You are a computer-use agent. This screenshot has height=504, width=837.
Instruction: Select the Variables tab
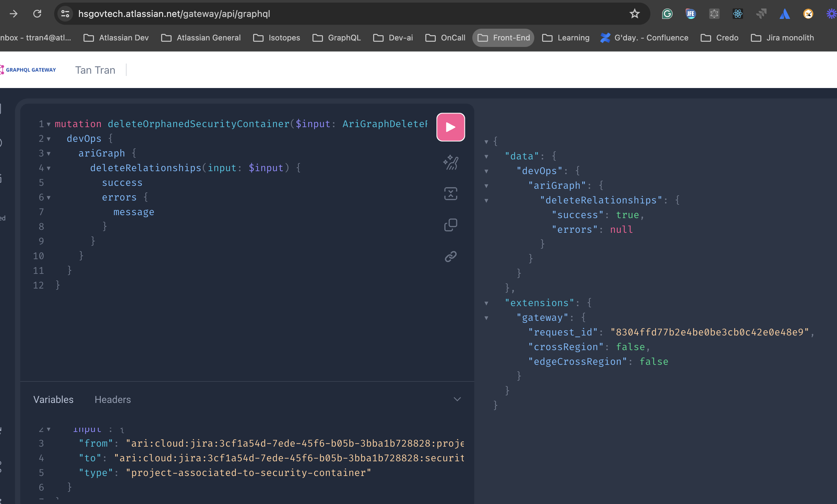pos(53,399)
